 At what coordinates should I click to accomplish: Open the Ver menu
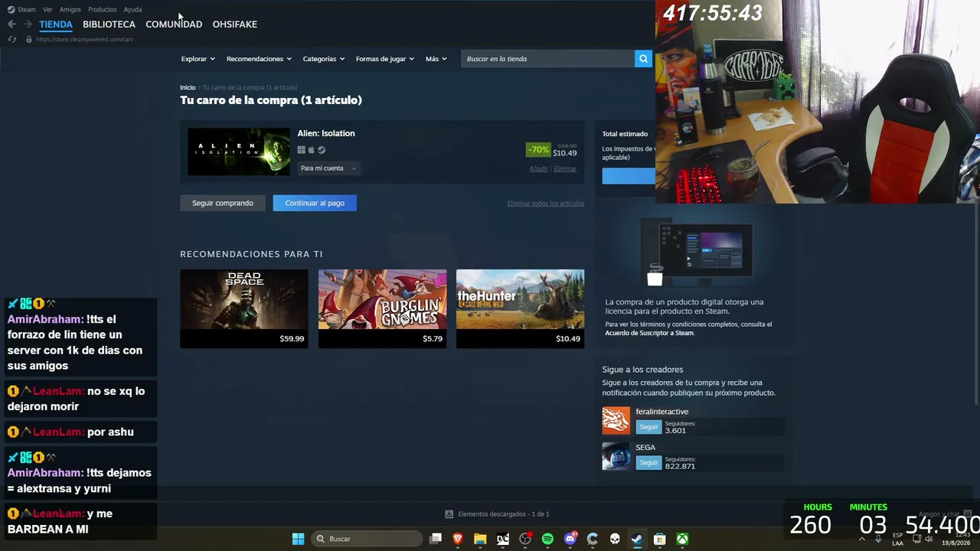pos(47,9)
